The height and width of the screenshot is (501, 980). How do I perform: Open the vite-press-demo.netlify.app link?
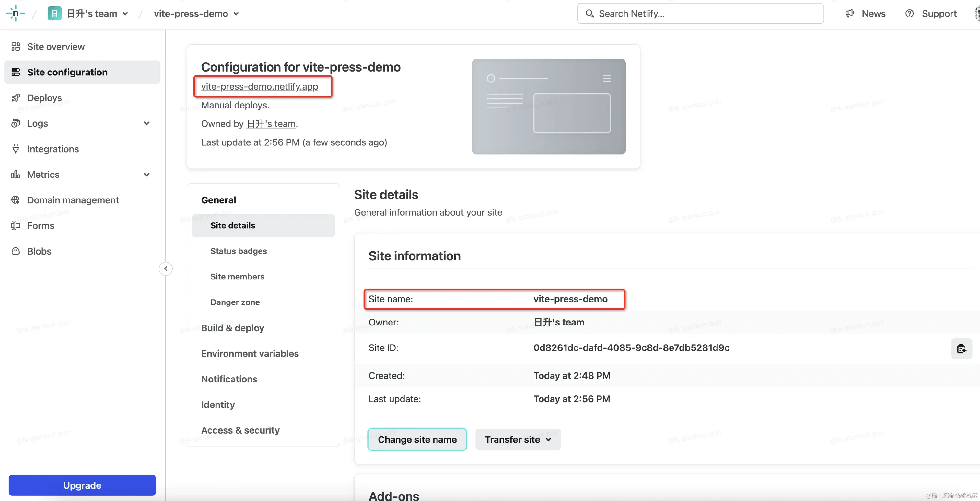pyautogui.click(x=260, y=87)
